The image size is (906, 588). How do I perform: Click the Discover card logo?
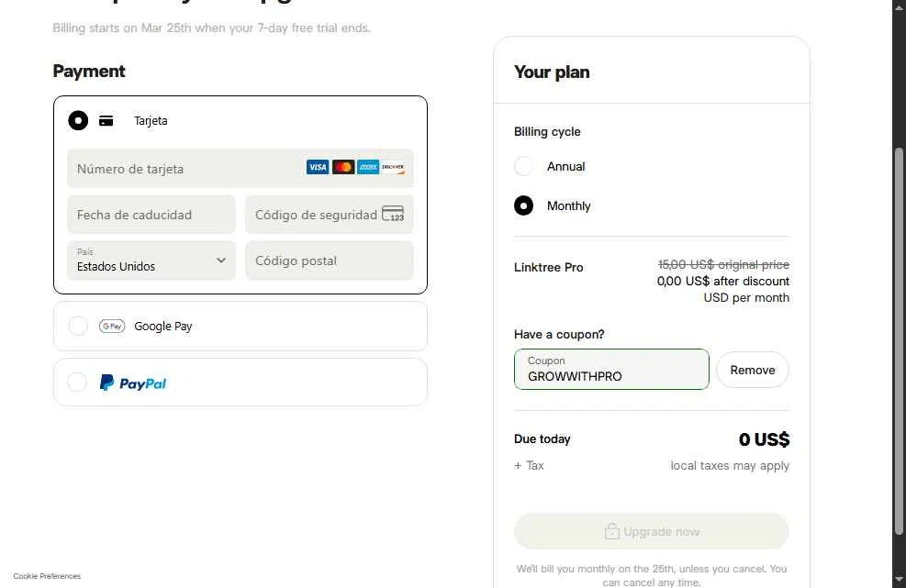pyautogui.click(x=393, y=167)
